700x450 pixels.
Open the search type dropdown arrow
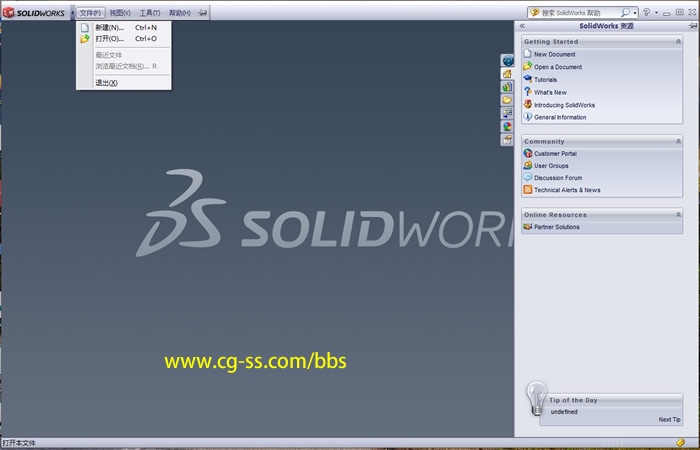click(635, 13)
